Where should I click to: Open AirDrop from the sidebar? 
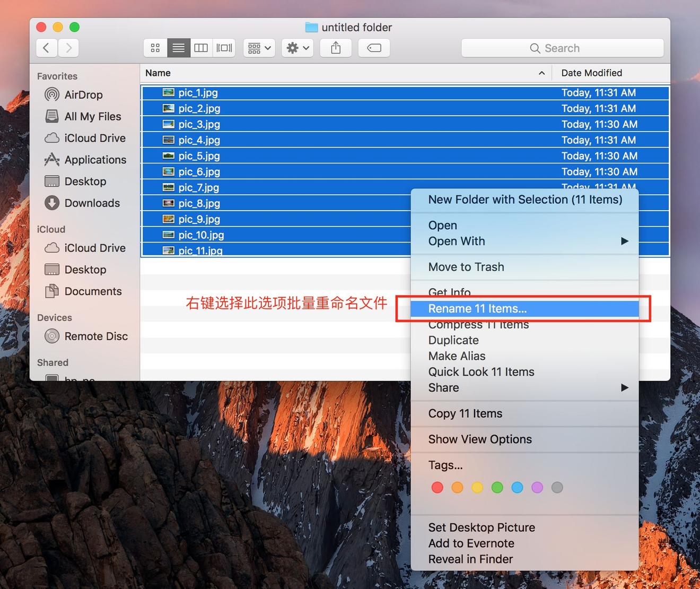pyautogui.click(x=83, y=95)
